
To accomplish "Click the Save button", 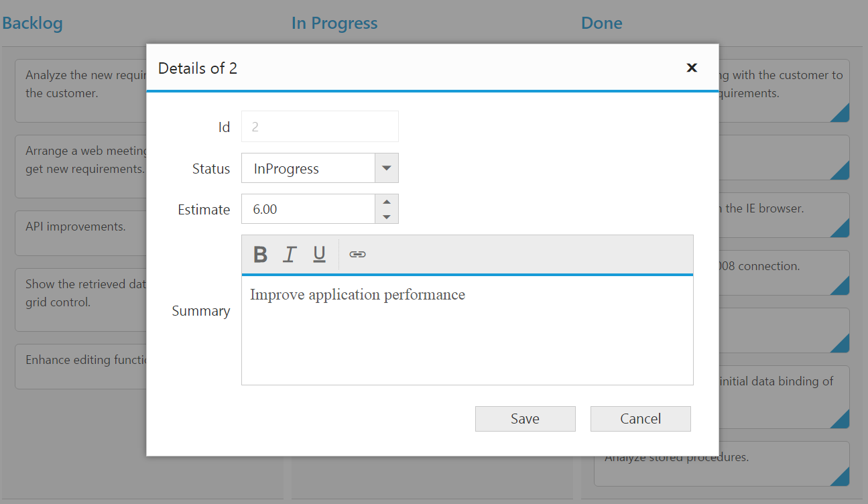I will 525,419.
